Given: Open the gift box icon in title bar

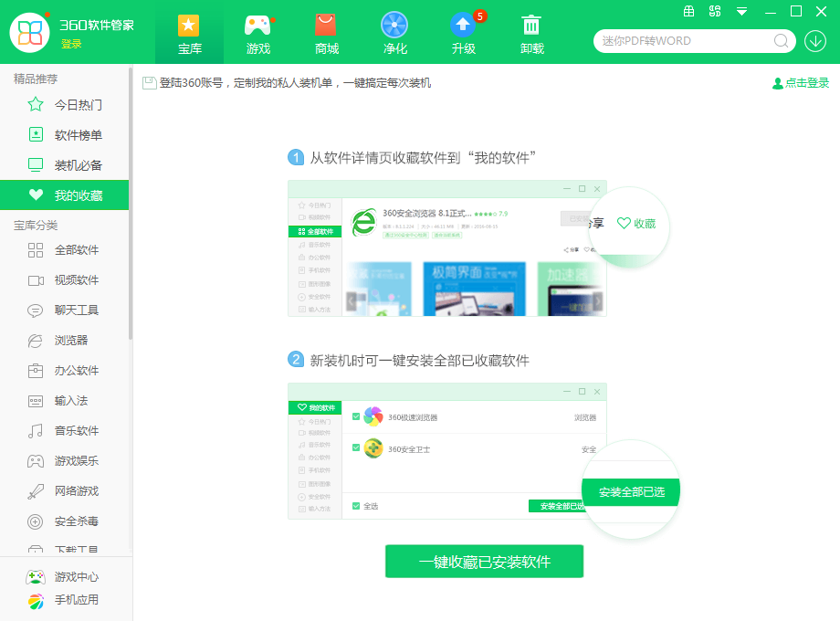Looking at the screenshot, I should (x=689, y=11).
